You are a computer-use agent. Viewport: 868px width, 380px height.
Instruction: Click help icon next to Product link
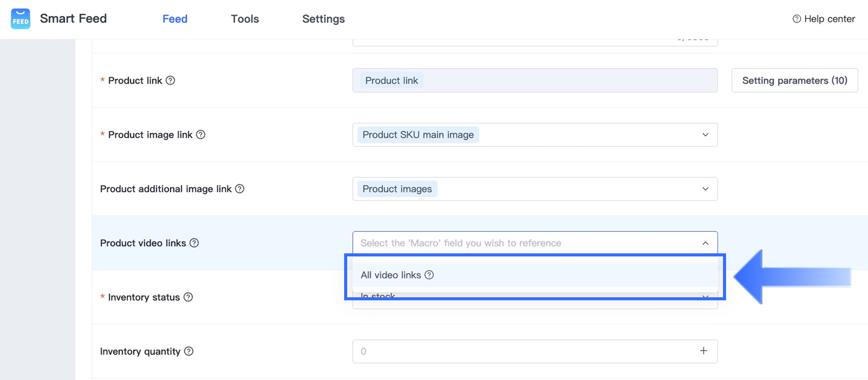pos(171,80)
